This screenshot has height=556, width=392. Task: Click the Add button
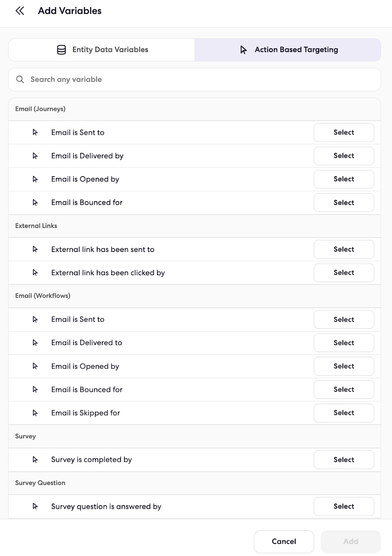tap(351, 541)
